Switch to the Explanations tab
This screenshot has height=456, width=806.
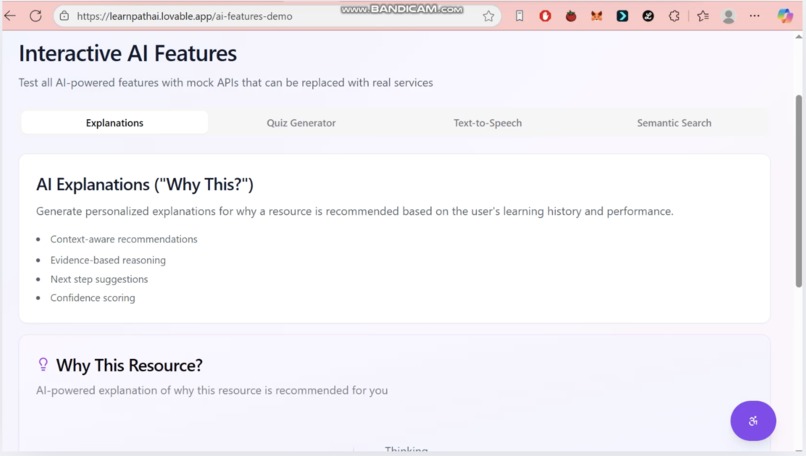[x=115, y=123]
